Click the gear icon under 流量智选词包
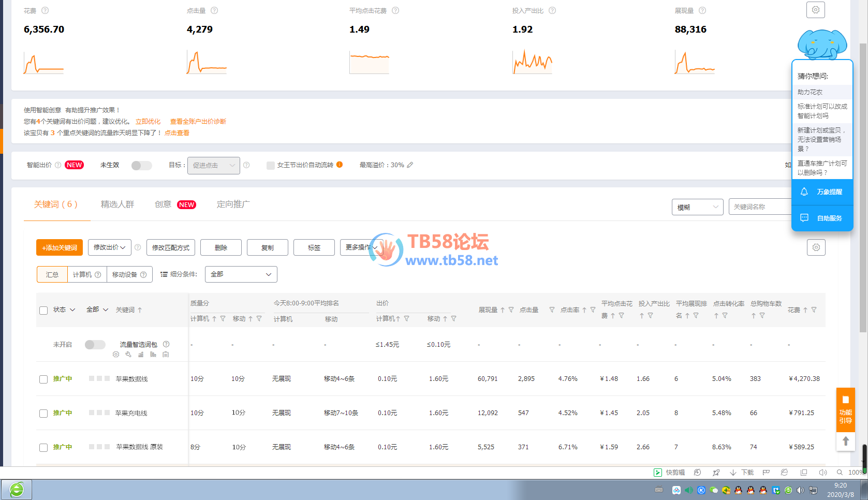This screenshot has height=500, width=868. coord(116,355)
